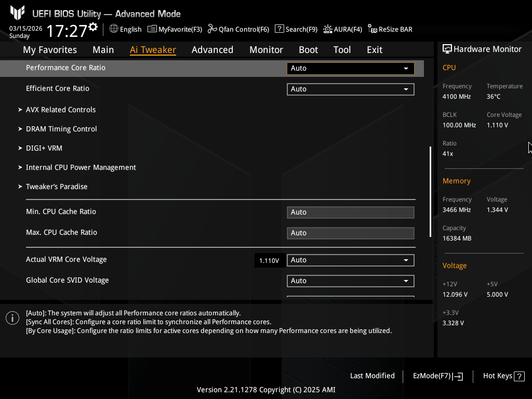Click the 16384 MB capacity value
The width and height of the screenshot is (532, 399).
[x=457, y=238]
